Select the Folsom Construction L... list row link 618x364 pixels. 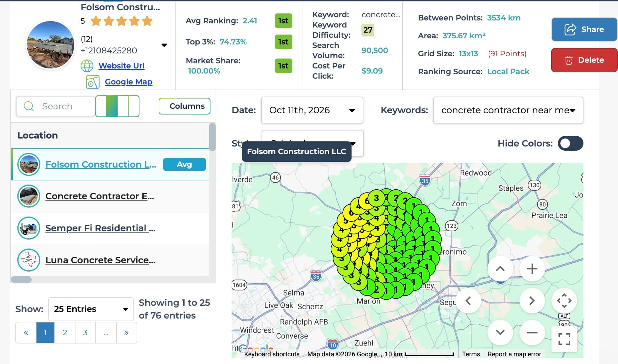101,164
